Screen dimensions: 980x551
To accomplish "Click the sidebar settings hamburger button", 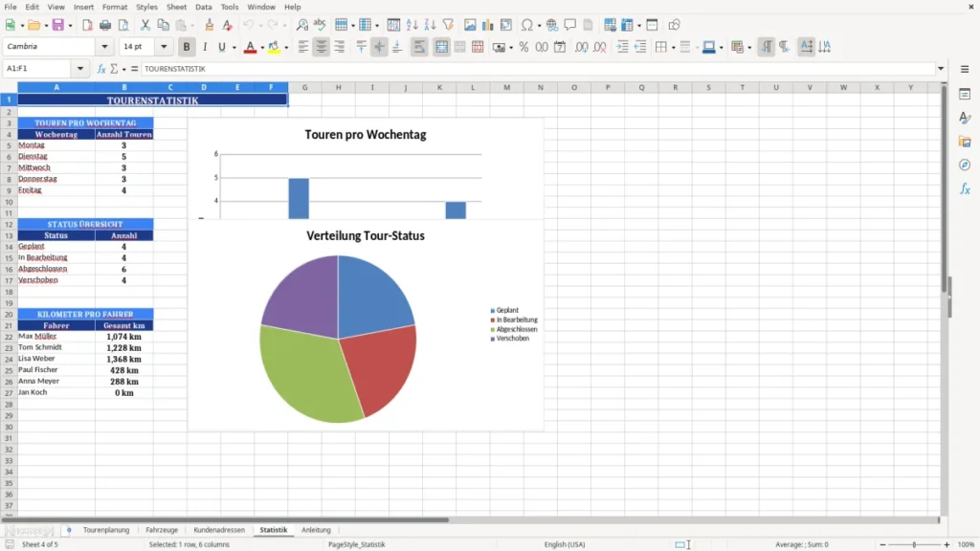I will (x=965, y=69).
